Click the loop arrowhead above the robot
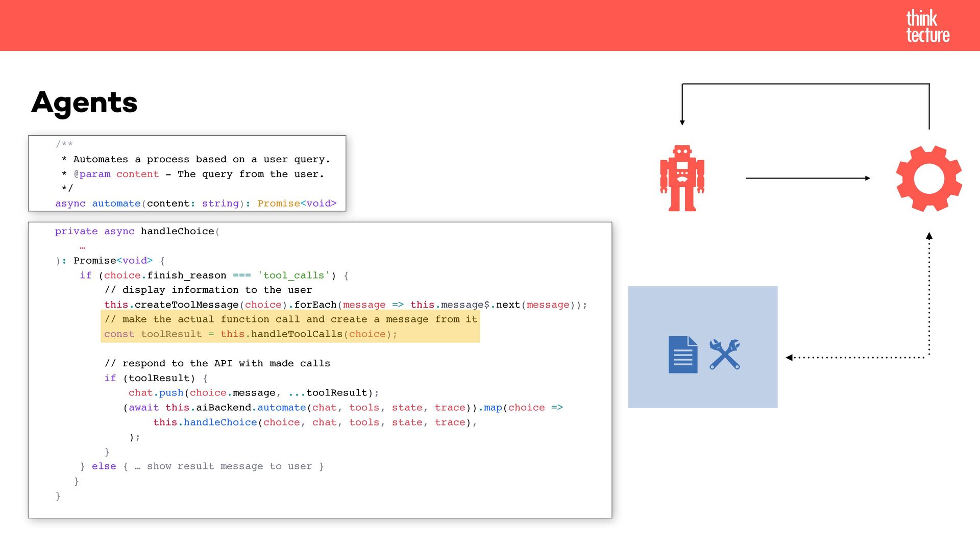This screenshot has width=980, height=551. click(x=682, y=121)
